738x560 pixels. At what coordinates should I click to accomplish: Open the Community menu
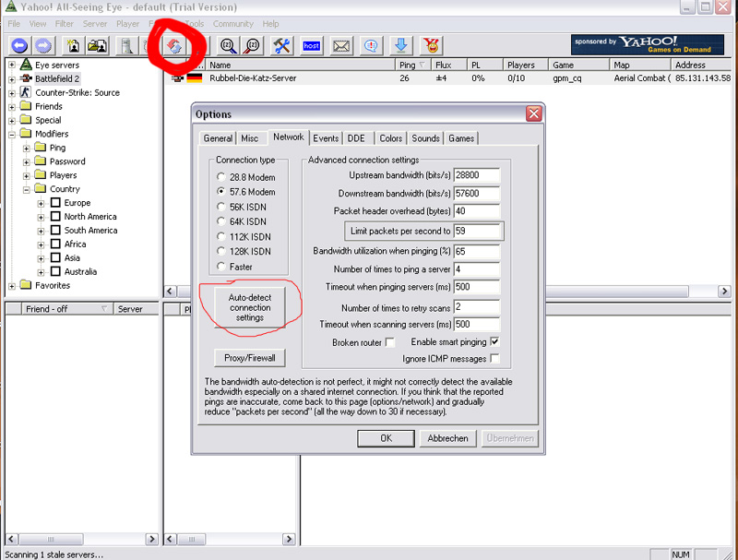[233, 24]
